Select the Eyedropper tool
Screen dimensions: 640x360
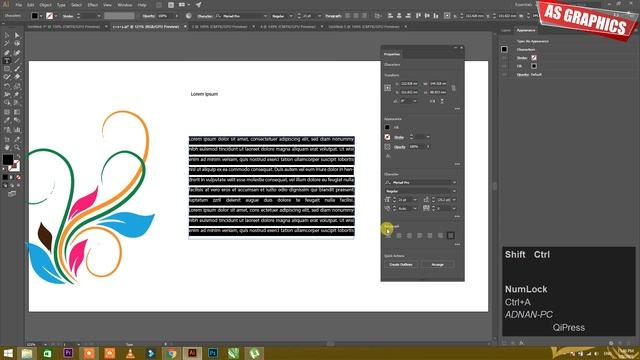pyautogui.click(x=7, y=120)
